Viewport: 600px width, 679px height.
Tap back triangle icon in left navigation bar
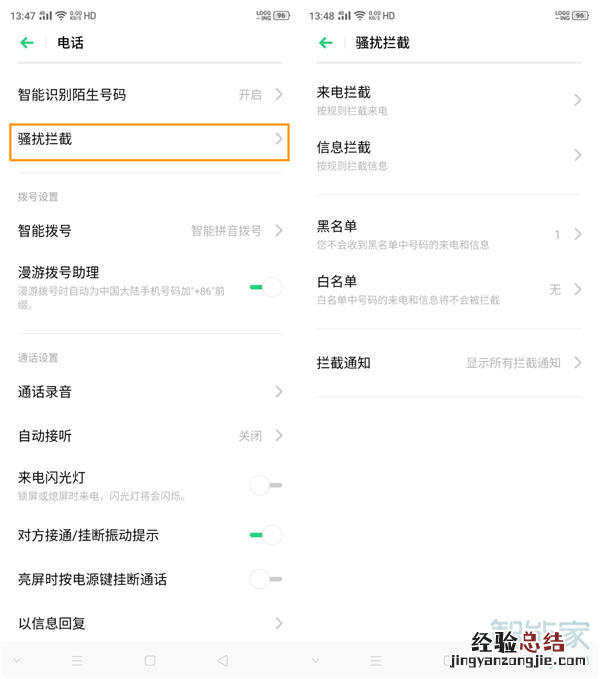[222, 661]
